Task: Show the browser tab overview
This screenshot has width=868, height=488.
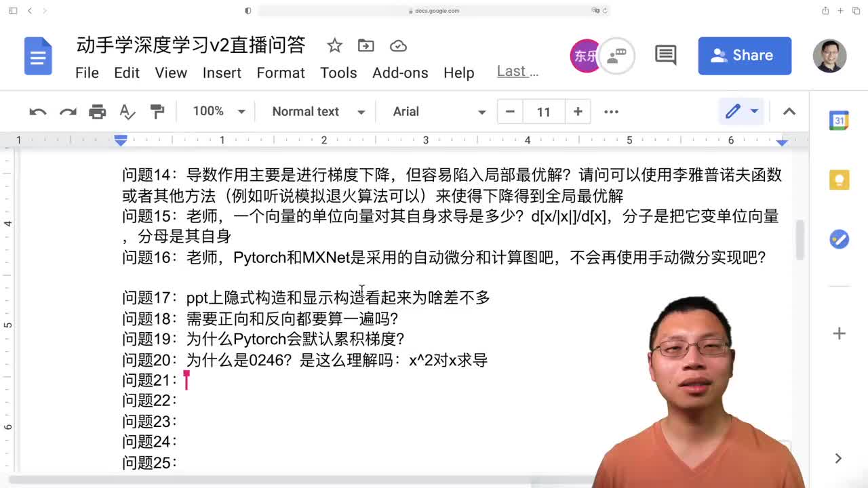Action: [x=856, y=11]
